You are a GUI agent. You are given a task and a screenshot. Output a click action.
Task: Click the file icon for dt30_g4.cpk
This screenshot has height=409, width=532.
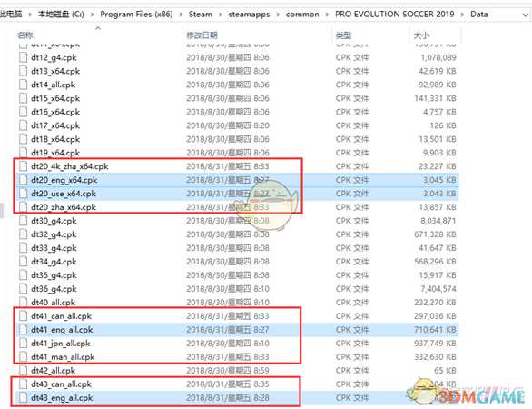(23, 221)
